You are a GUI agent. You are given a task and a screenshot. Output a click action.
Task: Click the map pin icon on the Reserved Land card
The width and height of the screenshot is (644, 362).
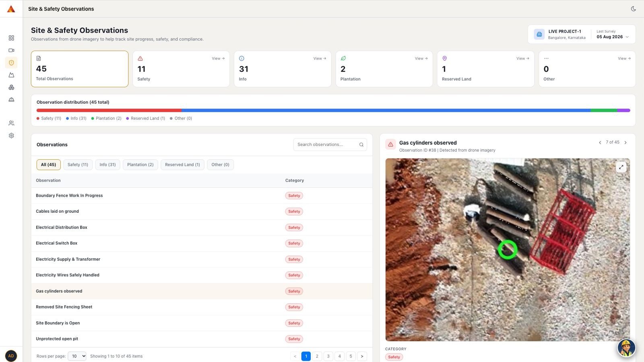tap(445, 58)
